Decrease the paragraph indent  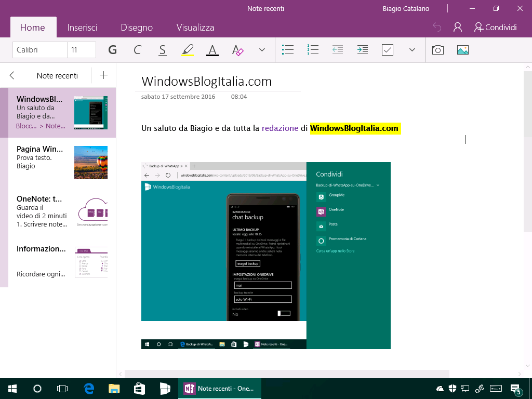coord(338,50)
